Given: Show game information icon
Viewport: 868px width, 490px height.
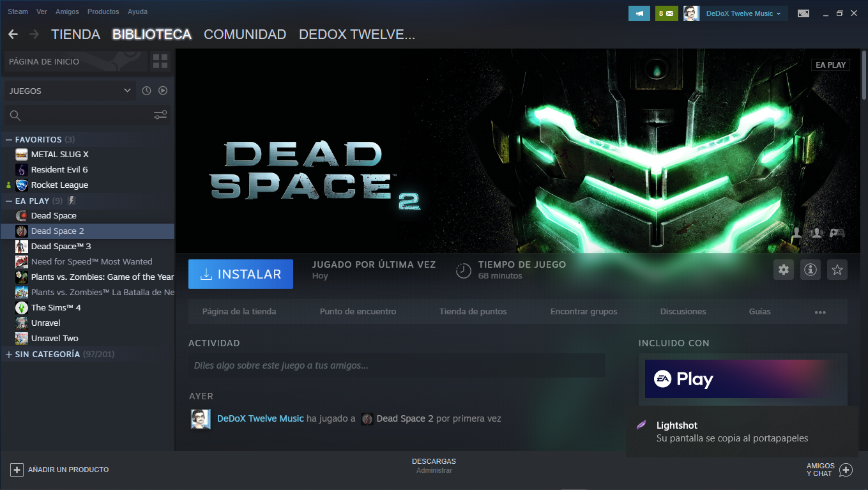Looking at the screenshot, I should click(x=811, y=270).
